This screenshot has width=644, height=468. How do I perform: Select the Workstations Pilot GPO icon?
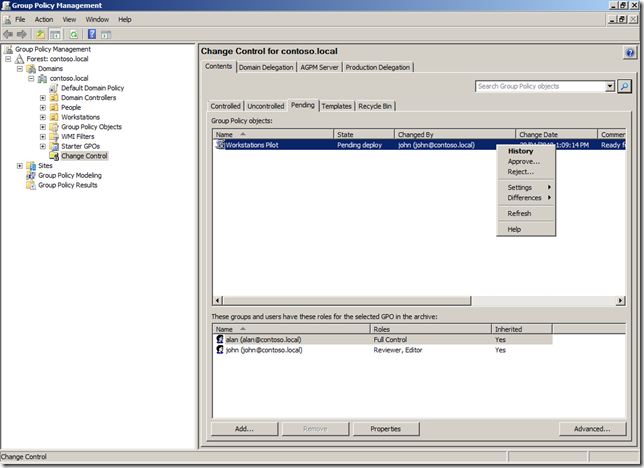point(220,145)
